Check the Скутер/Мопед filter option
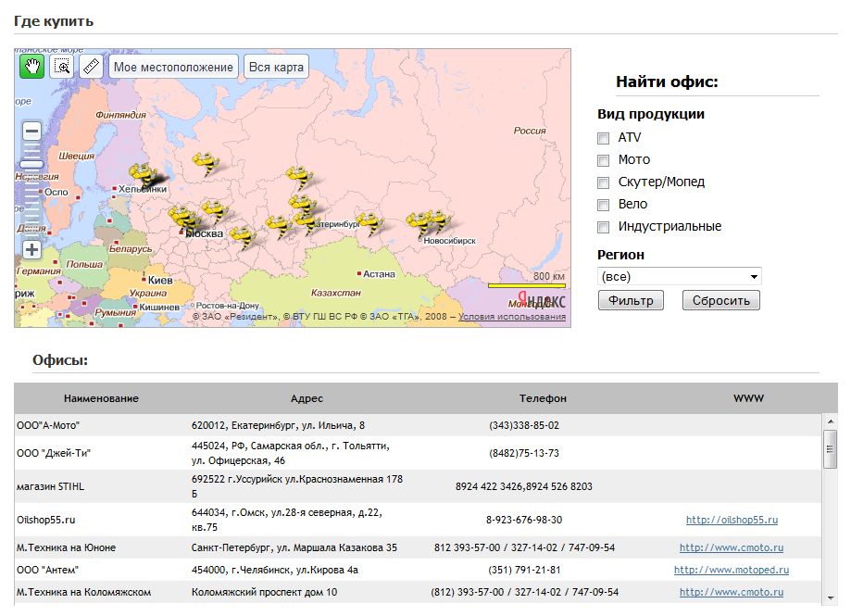851x616 pixels. click(x=602, y=182)
